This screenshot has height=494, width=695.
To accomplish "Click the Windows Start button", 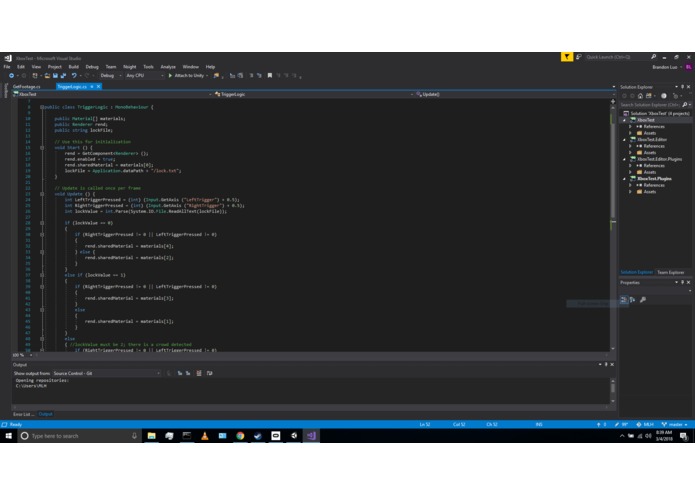I will (x=8, y=436).
